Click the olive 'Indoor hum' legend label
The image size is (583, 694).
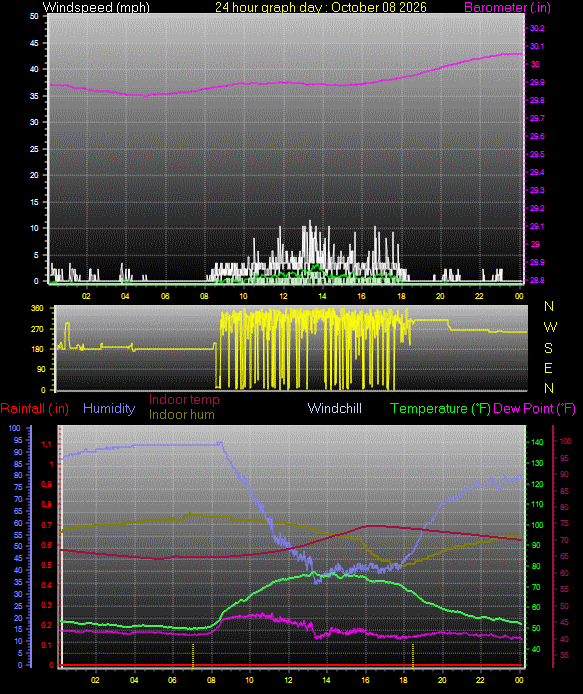pos(181,415)
